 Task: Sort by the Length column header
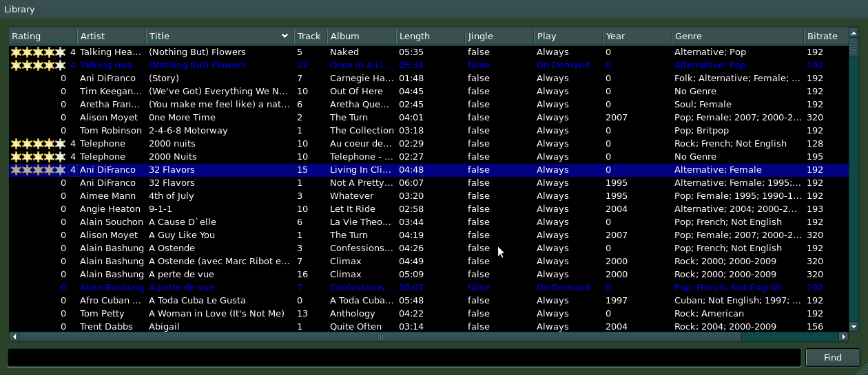pos(431,36)
